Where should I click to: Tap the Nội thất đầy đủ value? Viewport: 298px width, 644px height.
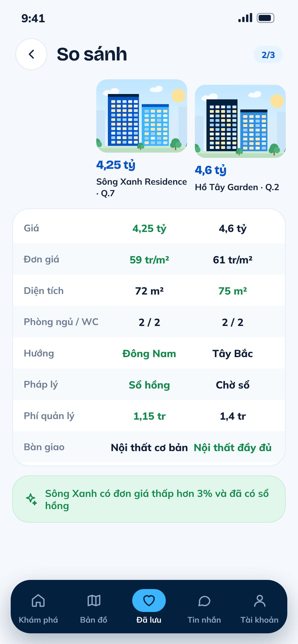click(233, 447)
